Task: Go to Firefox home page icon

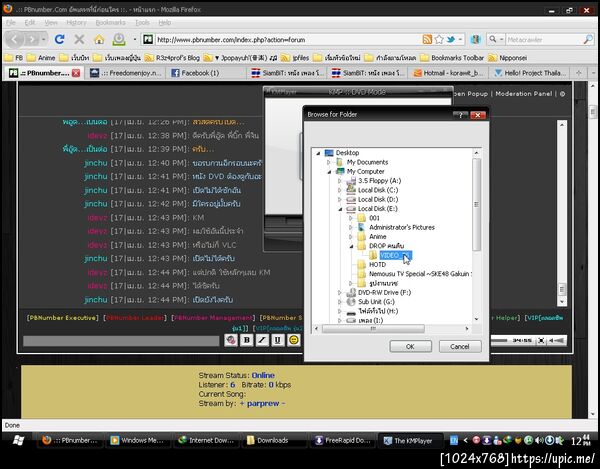Action: (x=98, y=39)
